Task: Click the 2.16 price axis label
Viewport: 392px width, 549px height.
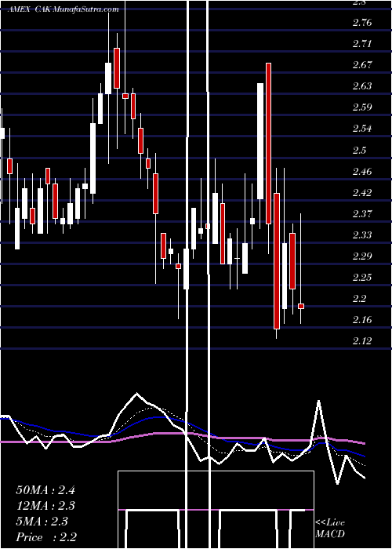Action: [362, 320]
